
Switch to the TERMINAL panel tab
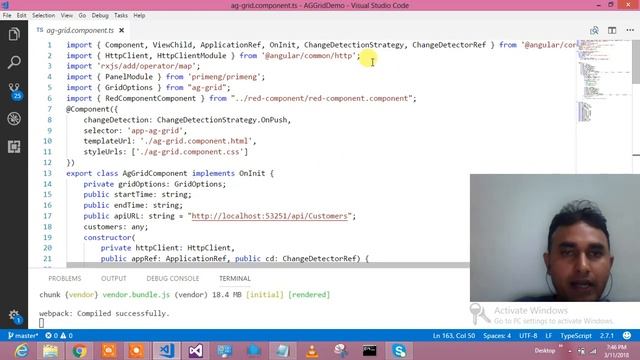coord(235,278)
